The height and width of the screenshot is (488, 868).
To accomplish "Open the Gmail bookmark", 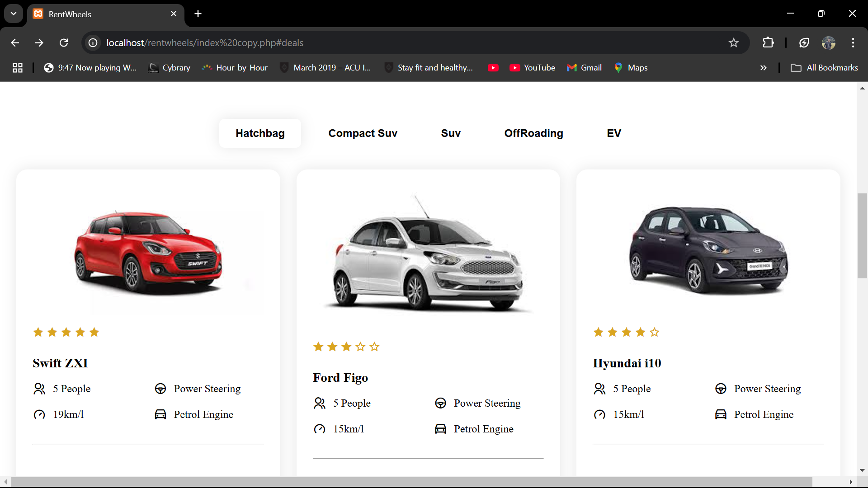I will (584, 68).
